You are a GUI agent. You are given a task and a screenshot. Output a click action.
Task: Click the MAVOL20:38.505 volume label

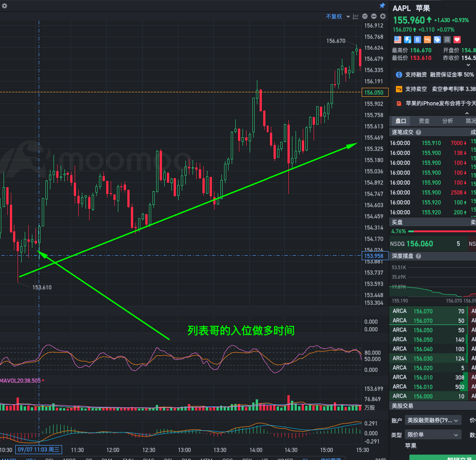(x=20, y=380)
